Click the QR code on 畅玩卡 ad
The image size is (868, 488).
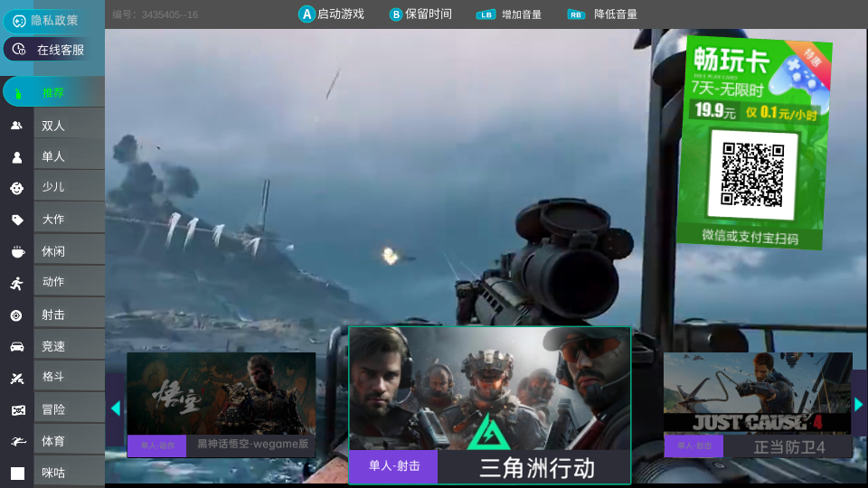[753, 174]
